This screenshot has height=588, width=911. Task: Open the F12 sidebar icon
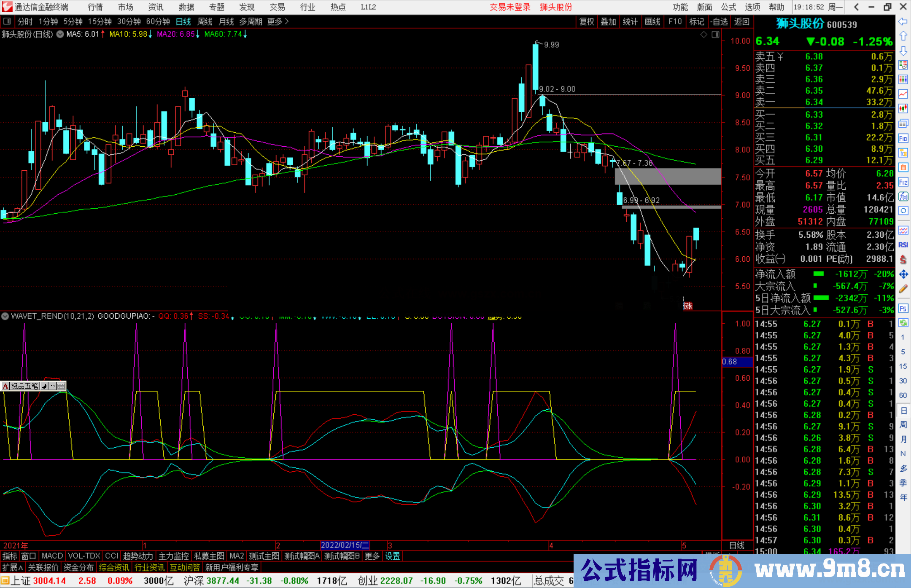point(903,182)
